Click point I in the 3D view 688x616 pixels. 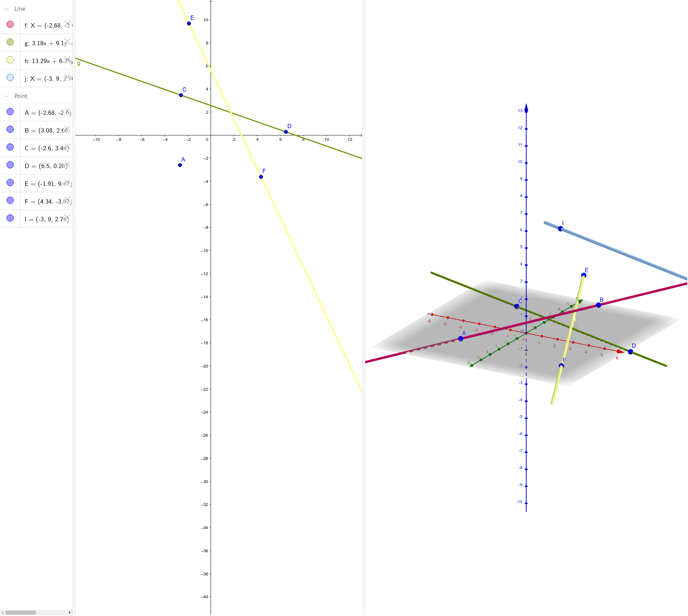(560, 229)
